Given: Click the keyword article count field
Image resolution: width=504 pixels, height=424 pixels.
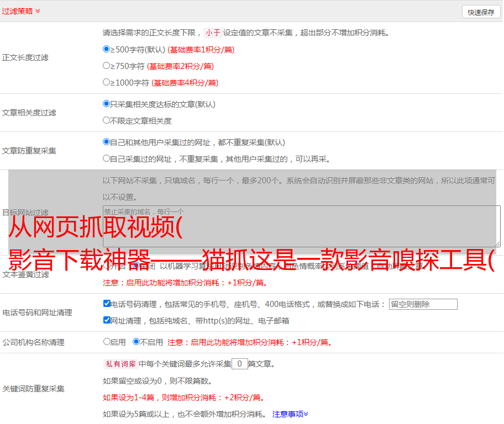Looking at the screenshot, I should pyautogui.click(x=239, y=364).
